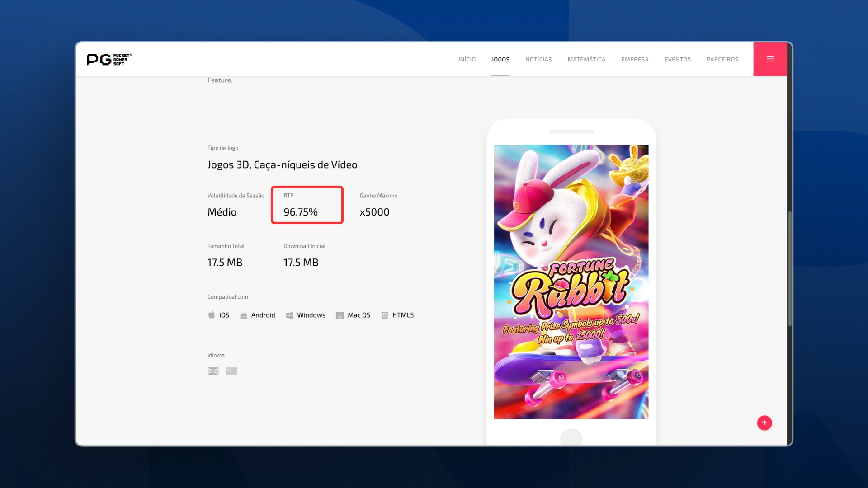Image resolution: width=868 pixels, height=488 pixels.
Task: Click the Tamanho Total 17.5 MB value
Action: pyautogui.click(x=225, y=263)
